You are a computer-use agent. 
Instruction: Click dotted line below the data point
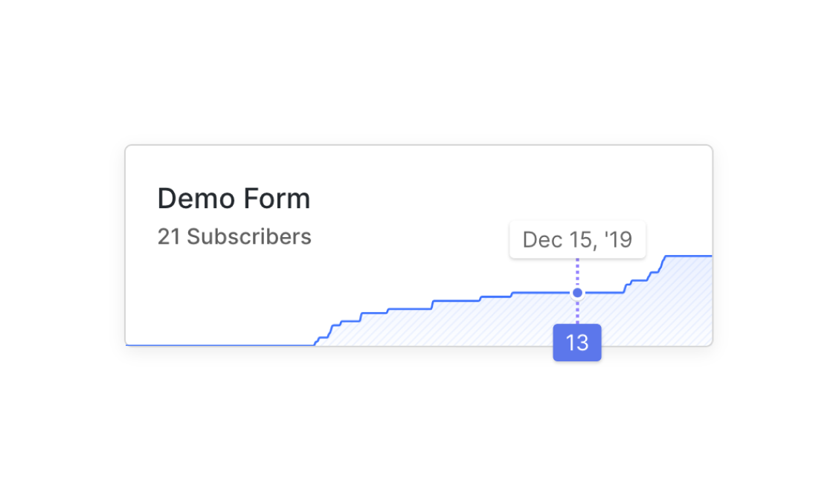click(577, 311)
